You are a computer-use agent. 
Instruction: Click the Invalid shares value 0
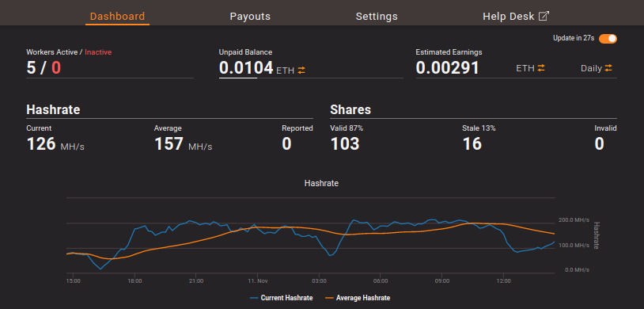pyautogui.click(x=599, y=144)
